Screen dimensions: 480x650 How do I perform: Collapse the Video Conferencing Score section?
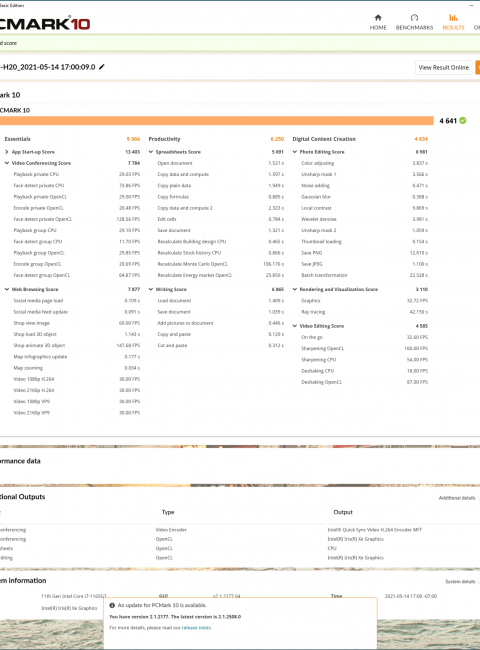point(7,163)
